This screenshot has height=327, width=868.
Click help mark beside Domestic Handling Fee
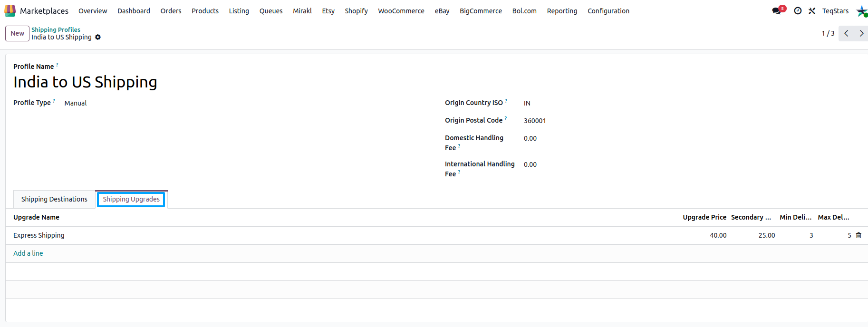click(459, 146)
